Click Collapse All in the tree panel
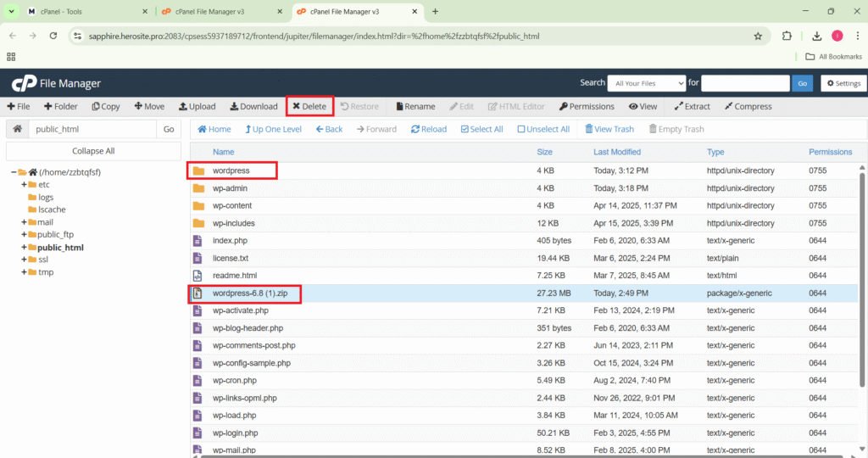This screenshot has width=868, height=458. click(x=93, y=151)
